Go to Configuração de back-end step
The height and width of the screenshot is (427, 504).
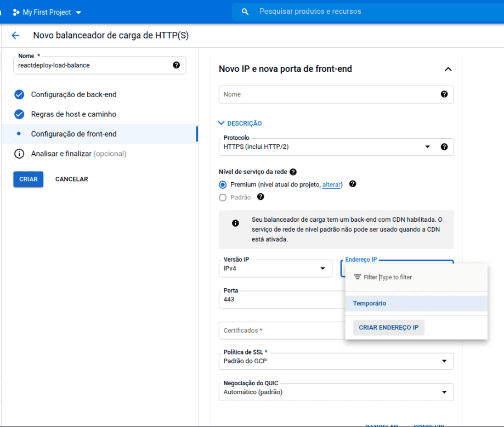tap(73, 94)
